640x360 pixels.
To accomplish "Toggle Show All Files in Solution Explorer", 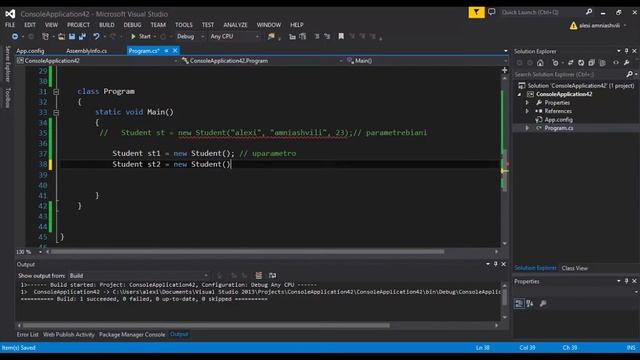I will (602, 63).
